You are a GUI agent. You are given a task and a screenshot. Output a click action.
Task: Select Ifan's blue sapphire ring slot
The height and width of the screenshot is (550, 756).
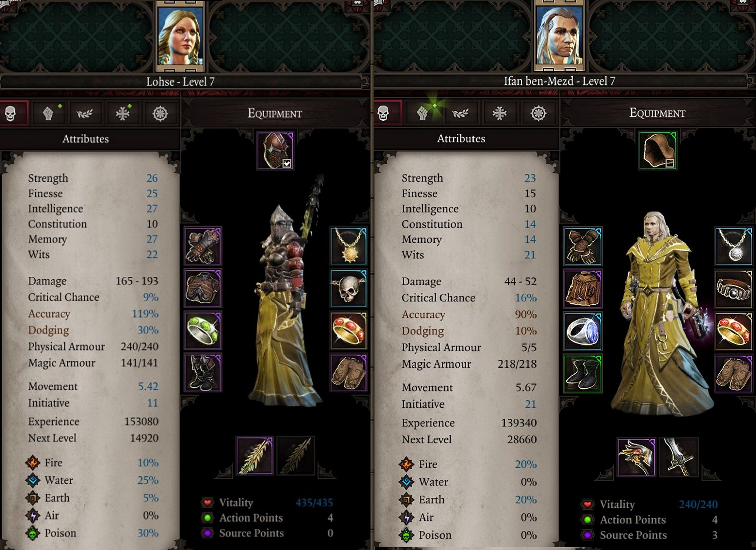click(x=583, y=331)
